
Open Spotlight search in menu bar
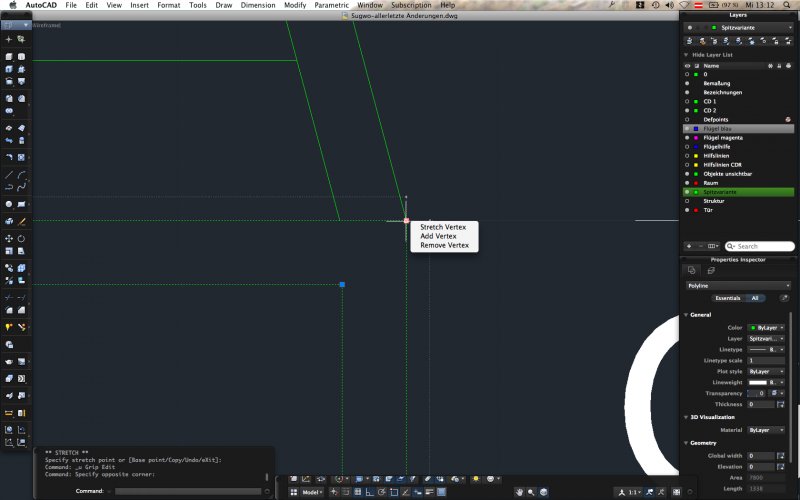787,5
